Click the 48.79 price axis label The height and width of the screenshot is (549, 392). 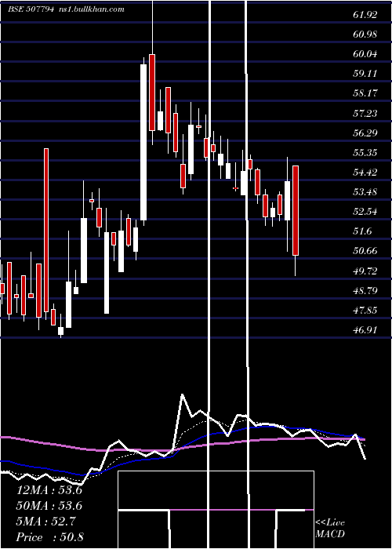tap(365, 290)
